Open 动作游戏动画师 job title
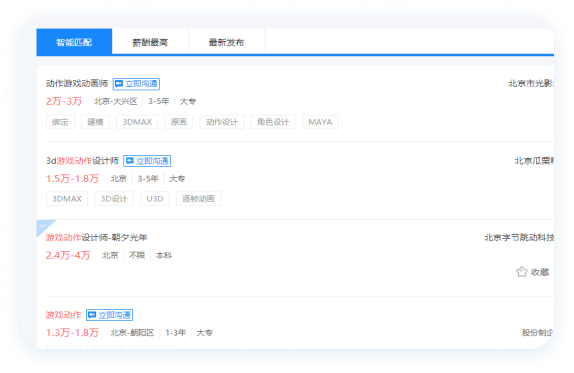Image resolution: width=574 pixels, height=373 pixels. pos(77,83)
